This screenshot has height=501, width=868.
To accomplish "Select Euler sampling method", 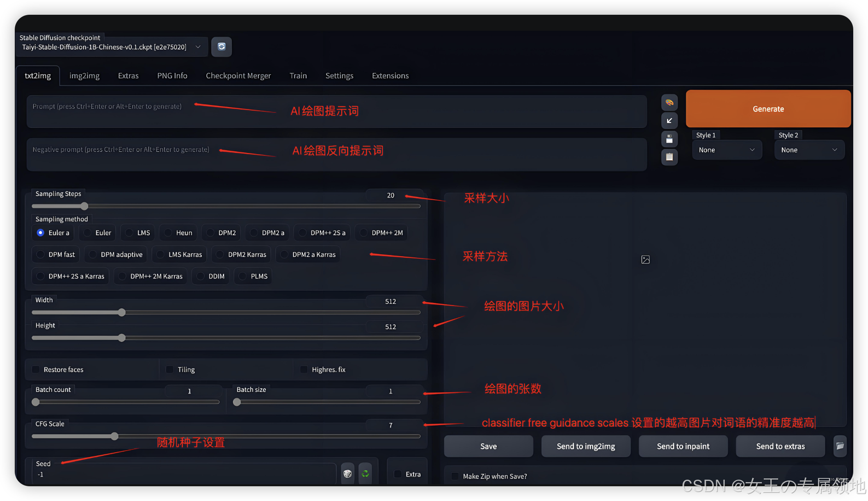I will (x=98, y=233).
